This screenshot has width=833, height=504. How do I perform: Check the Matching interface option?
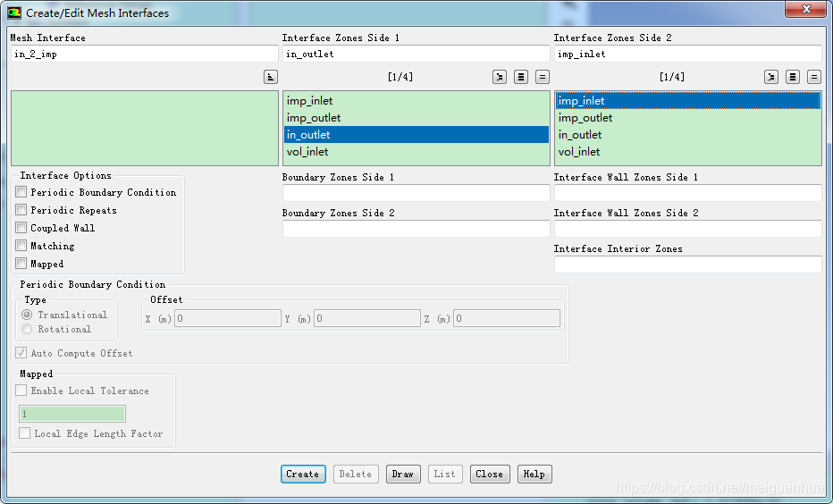(21, 246)
